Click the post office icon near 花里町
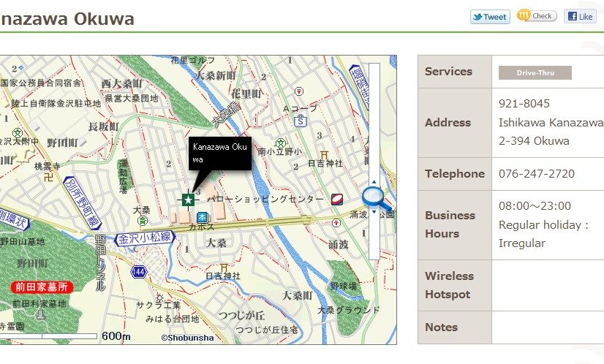604x364 pixels. 299,91
